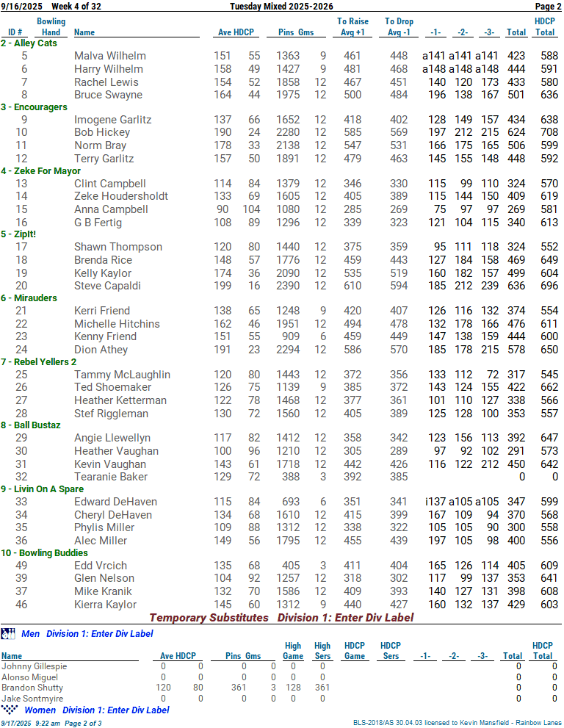
Task: Click bowler name Alec Miller
Action: (x=101, y=541)
